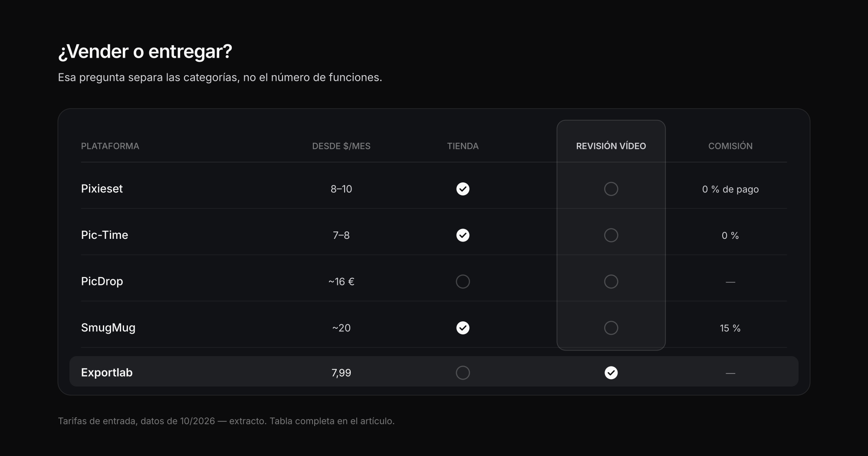Click the empty circle in Exportlab Tienda

(x=463, y=373)
